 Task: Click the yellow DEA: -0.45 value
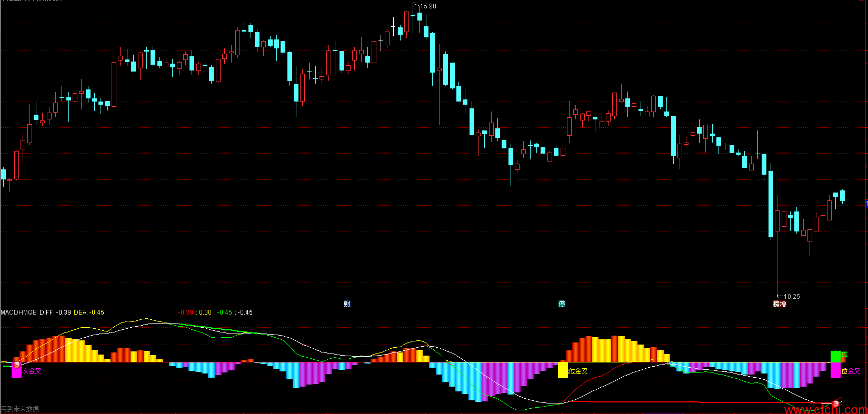tap(89, 312)
